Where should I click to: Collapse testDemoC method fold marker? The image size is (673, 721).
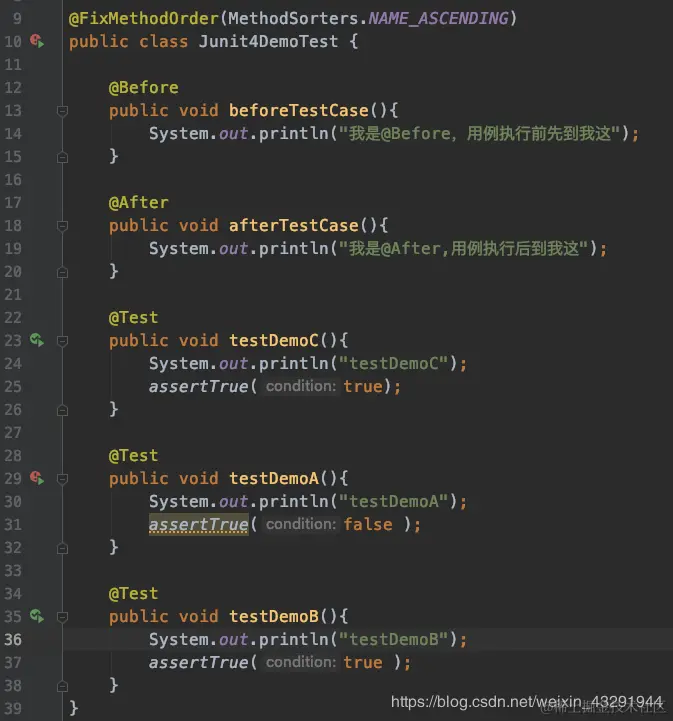point(62,341)
